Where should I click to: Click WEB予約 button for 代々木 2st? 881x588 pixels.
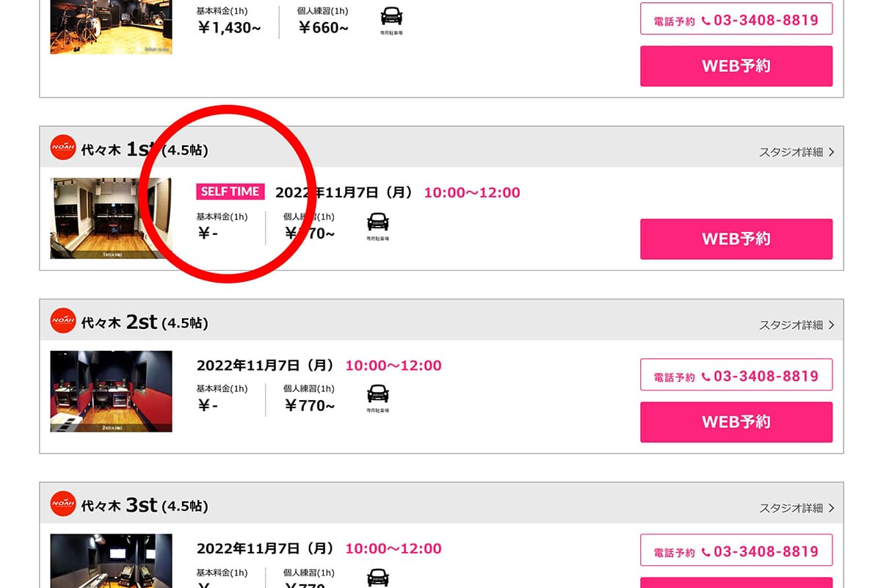pos(736,422)
